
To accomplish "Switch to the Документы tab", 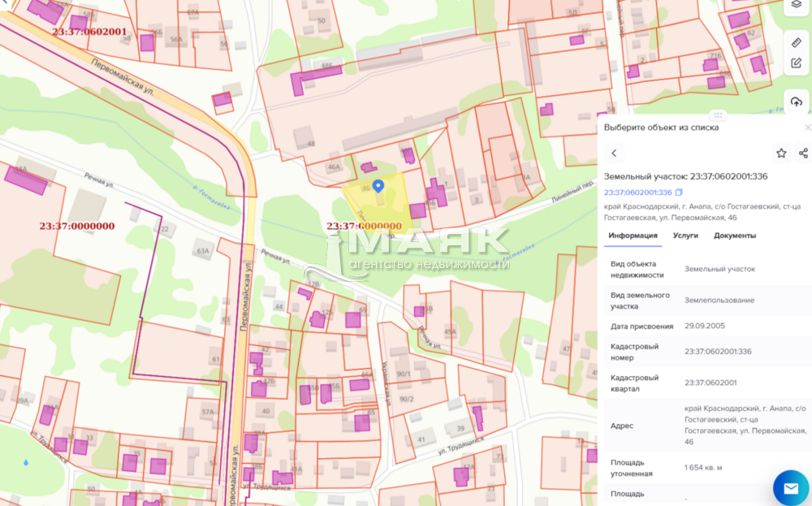I will point(735,236).
